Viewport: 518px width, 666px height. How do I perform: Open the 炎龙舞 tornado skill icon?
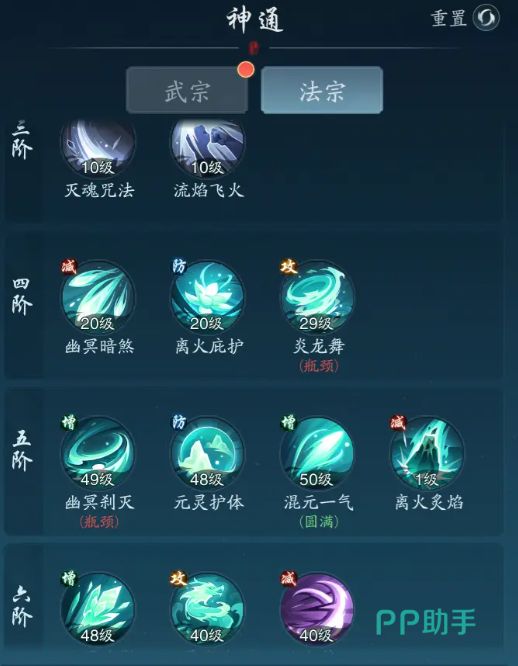tap(317, 298)
